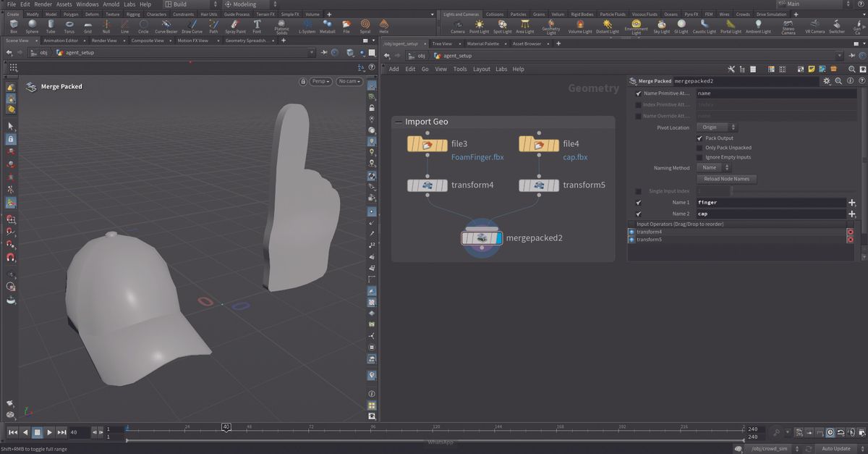Select the mergepacked2 node in the network

click(481, 237)
